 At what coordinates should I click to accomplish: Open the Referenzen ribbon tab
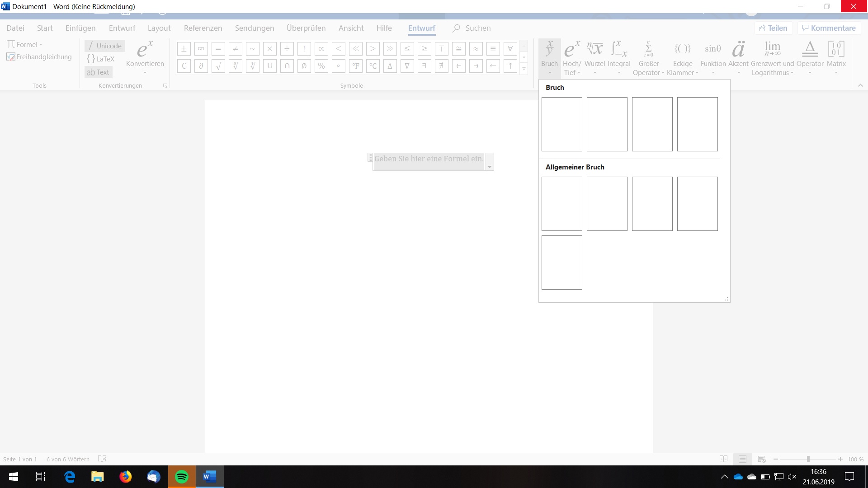203,28
